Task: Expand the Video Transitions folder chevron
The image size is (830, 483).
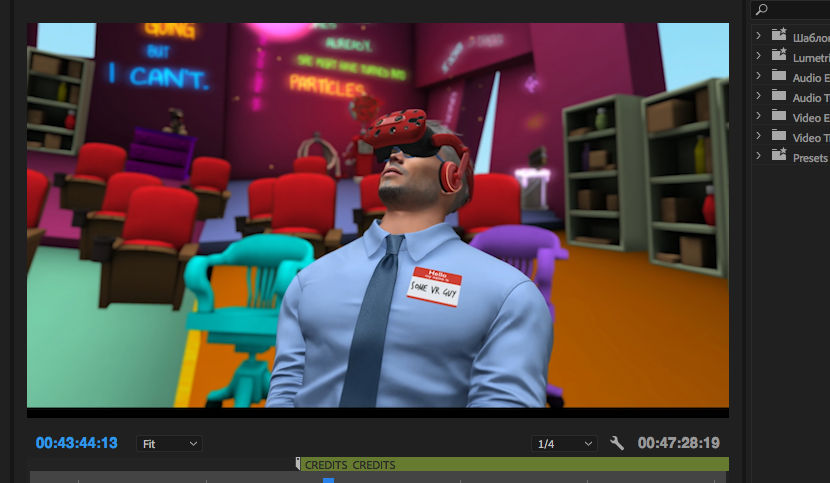Action: pyautogui.click(x=759, y=136)
